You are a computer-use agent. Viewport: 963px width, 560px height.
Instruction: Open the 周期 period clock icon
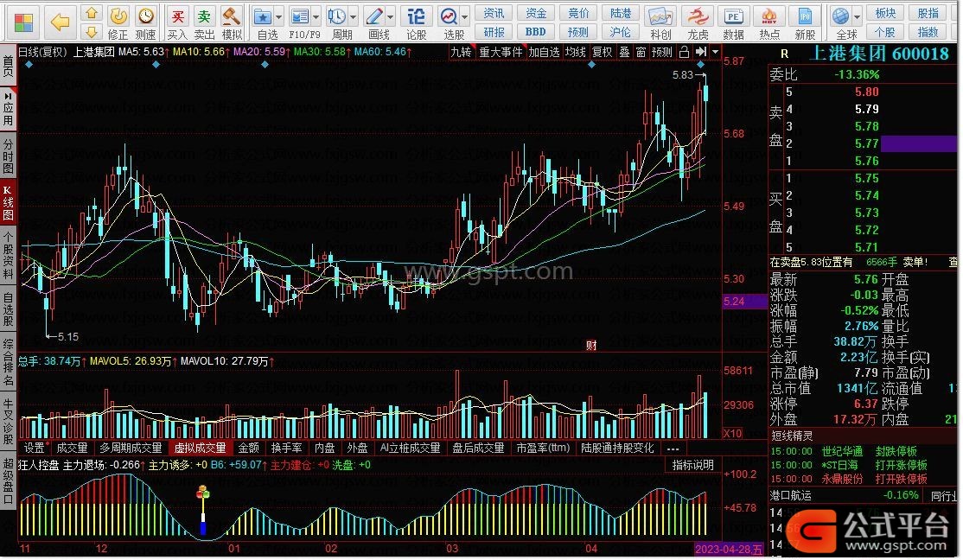pyautogui.click(x=338, y=22)
